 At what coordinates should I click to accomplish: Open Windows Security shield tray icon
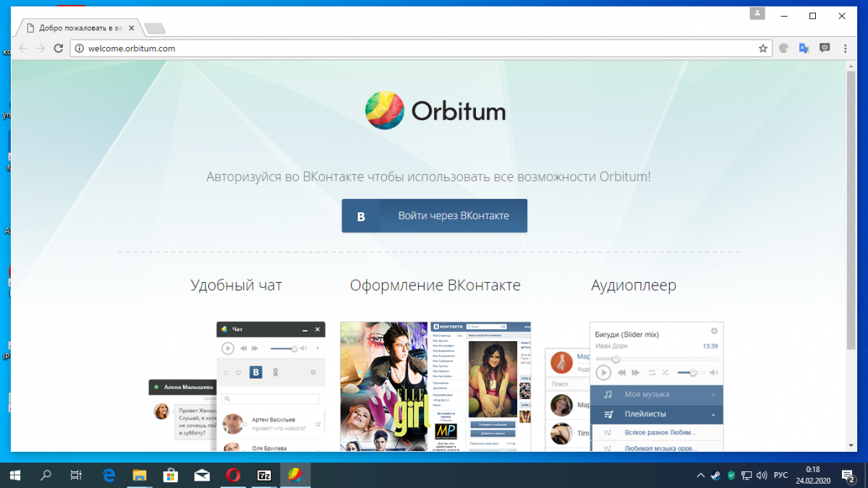click(731, 476)
